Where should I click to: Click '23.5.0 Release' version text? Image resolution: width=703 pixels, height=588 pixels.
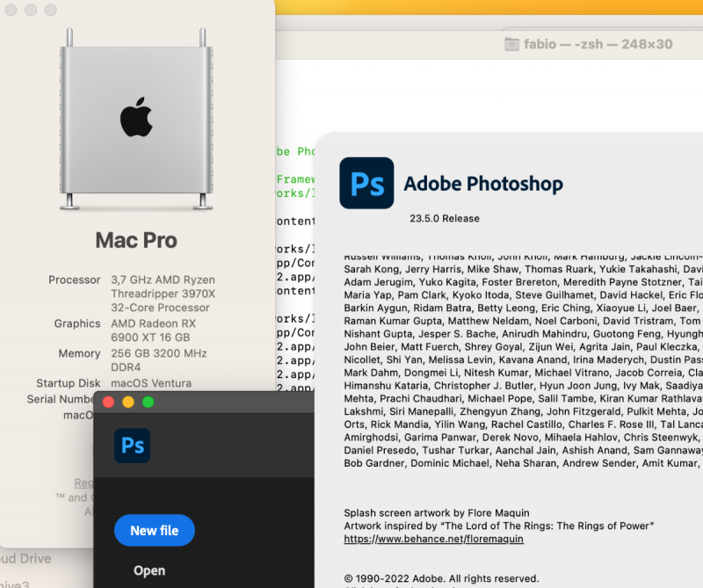pos(445,219)
